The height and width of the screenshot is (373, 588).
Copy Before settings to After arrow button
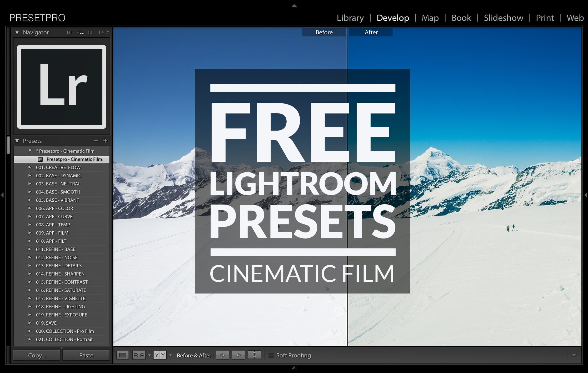tap(222, 355)
